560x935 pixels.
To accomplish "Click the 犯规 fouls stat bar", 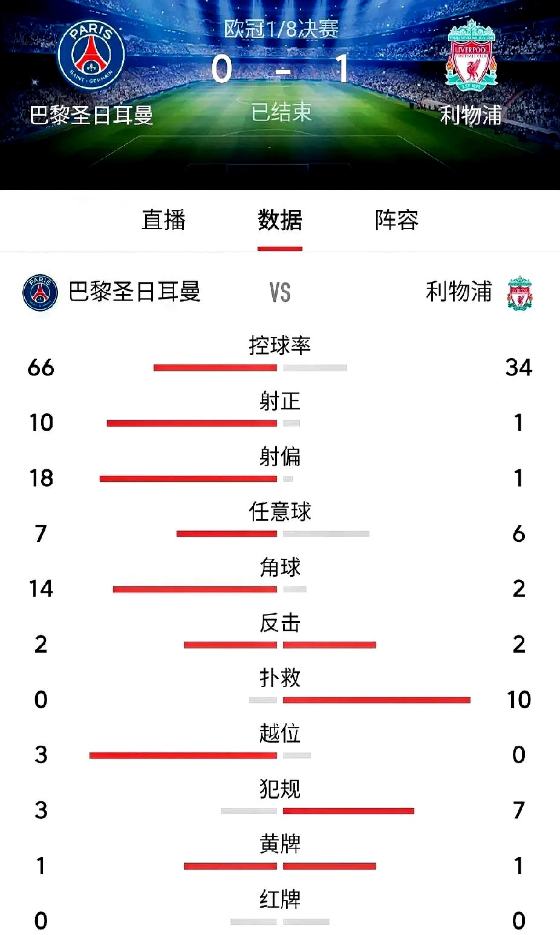I will [x=317, y=810].
